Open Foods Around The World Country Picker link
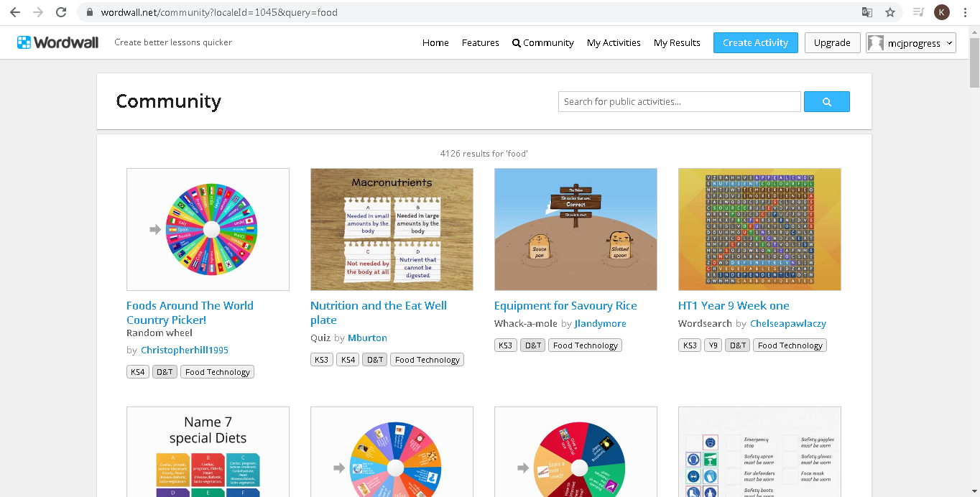 [190, 312]
